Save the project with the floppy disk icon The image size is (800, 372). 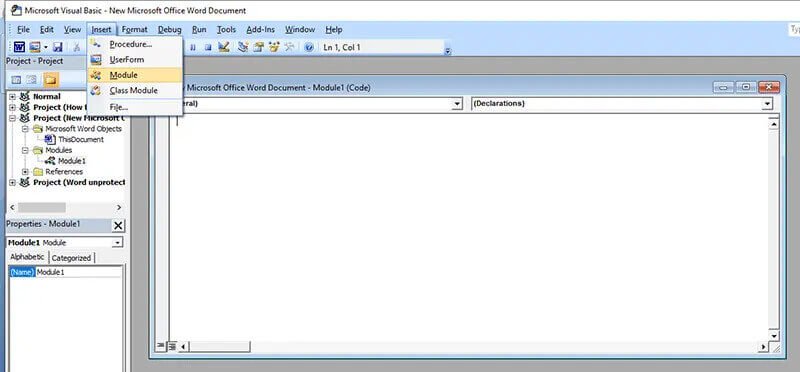(x=58, y=47)
